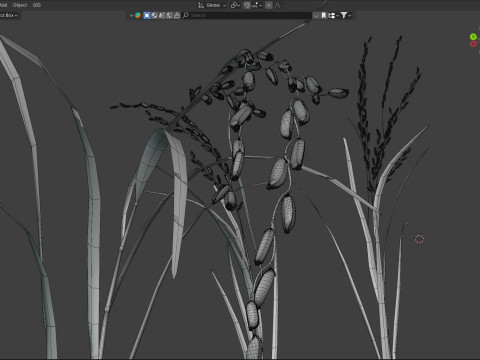Open the funnel filter dropdown
The width and height of the screenshot is (480, 360).
346,15
